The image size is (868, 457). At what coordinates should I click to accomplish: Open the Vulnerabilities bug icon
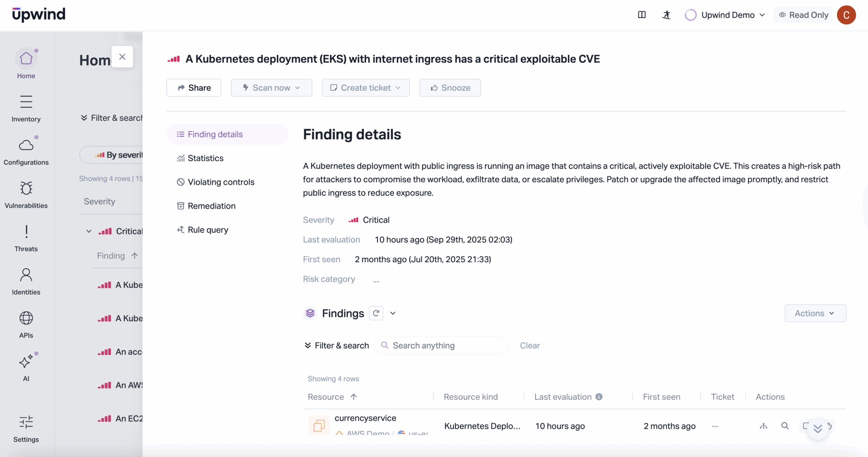(x=26, y=189)
